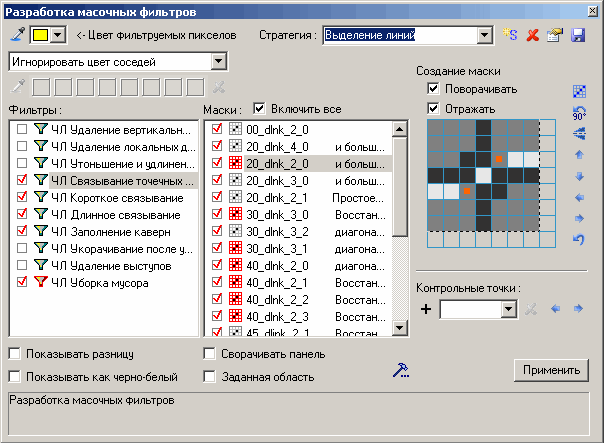This screenshot has height=443, width=604.
Task: Click the white center cell in the mask grid
Action: click(483, 176)
